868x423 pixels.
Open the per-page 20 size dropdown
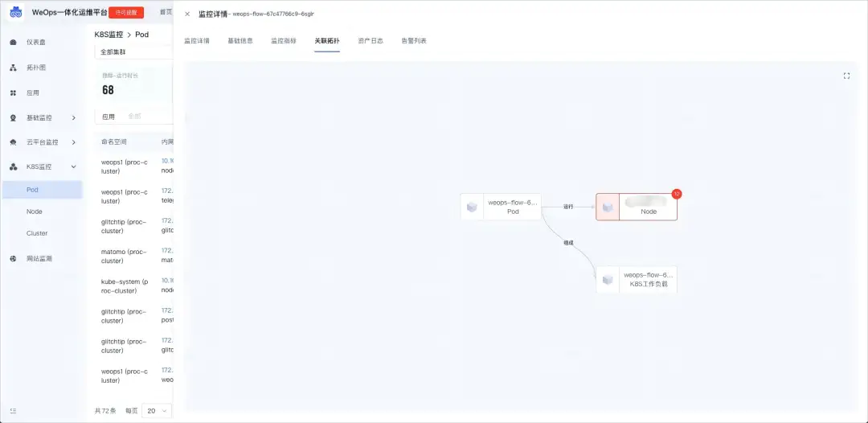157,411
